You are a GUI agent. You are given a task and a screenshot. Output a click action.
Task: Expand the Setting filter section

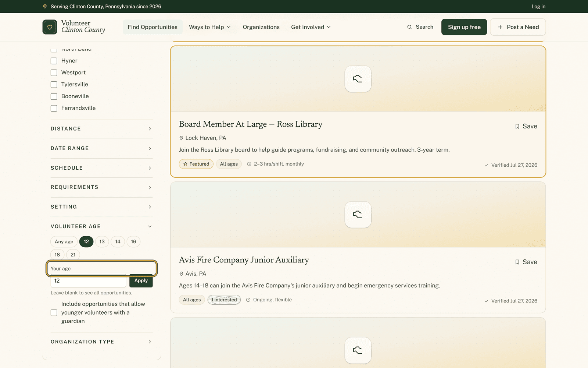(101, 207)
